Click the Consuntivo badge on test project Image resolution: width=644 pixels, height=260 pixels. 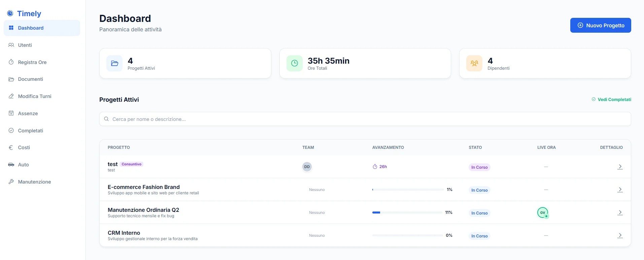pos(132,164)
